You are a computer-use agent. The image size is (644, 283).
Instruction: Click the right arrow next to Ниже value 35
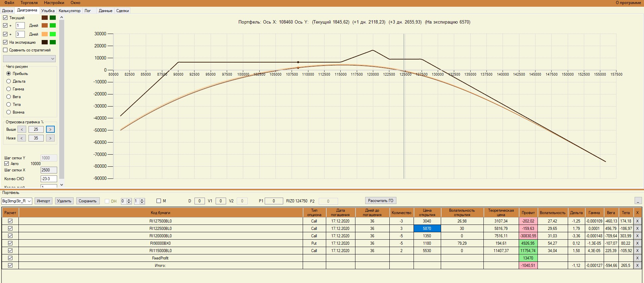coord(50,138)
